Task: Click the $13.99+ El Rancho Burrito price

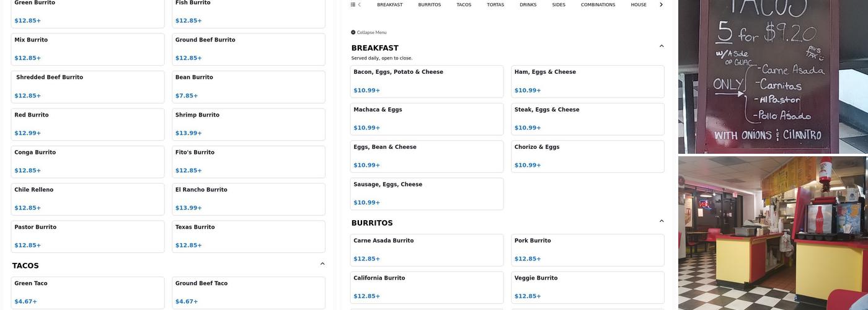Action: [188, 208]
